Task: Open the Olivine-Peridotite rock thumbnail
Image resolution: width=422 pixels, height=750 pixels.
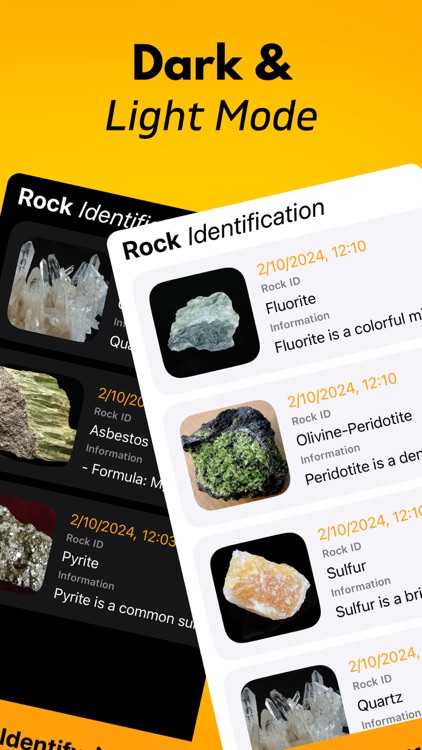Action: (235, 455)
